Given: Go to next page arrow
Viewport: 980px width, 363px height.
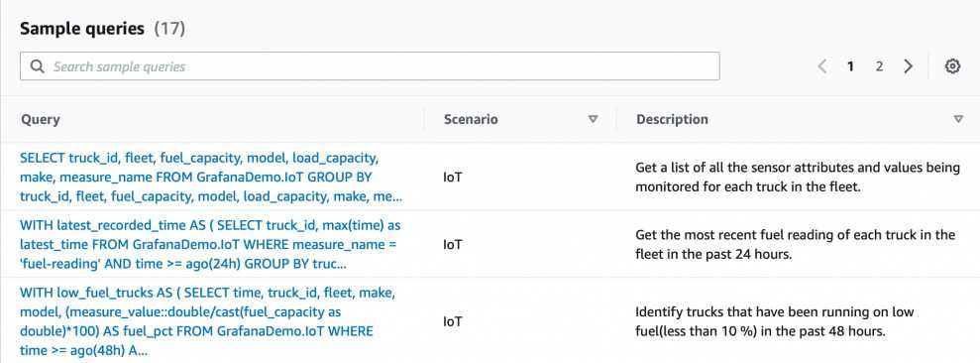Looking at the screenshot, I should click(x=908, y=66).
